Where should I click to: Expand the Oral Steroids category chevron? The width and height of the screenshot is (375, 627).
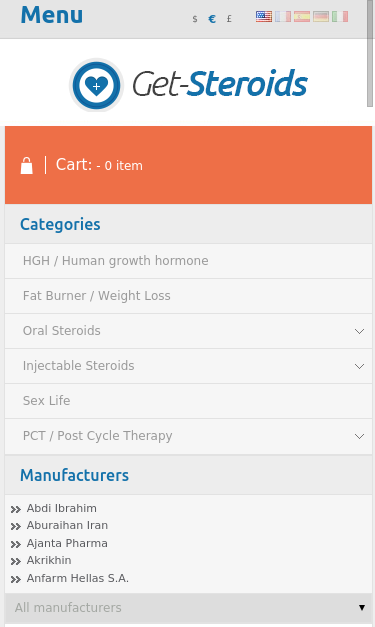click(359, 331)
